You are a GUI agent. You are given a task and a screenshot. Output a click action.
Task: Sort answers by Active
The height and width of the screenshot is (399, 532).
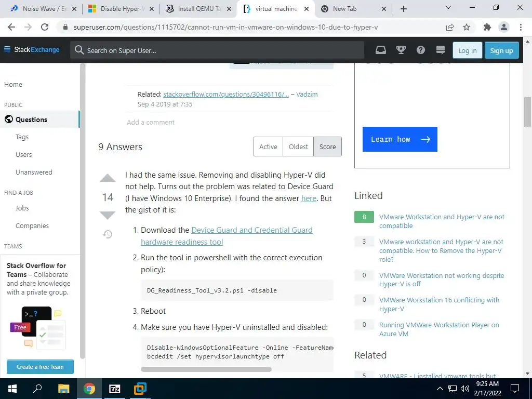point(268,147)
